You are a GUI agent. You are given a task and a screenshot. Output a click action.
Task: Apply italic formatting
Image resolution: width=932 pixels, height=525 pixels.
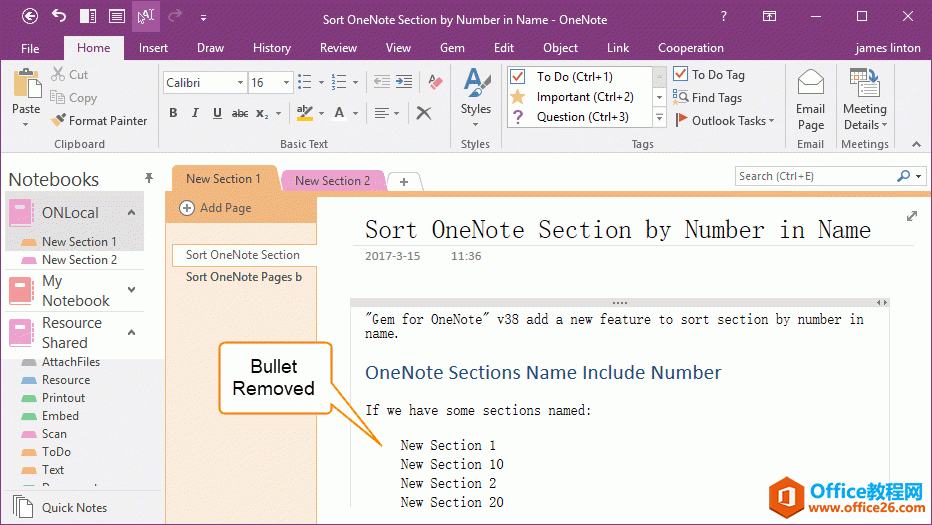click(194, 113)
